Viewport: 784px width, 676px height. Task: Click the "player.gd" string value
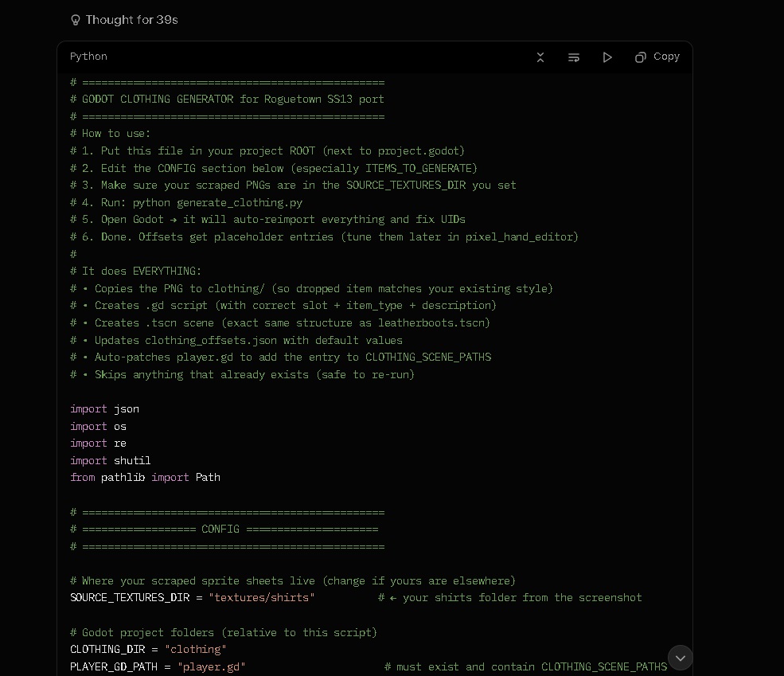(x=212, y=667)
